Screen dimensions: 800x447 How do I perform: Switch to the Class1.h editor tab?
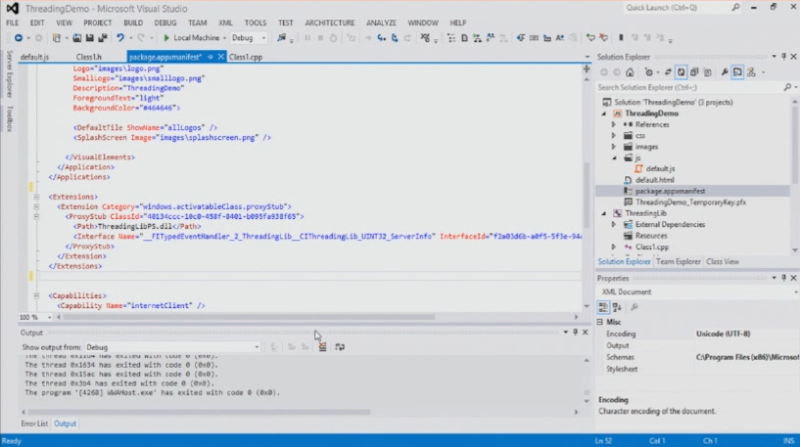(89, 57)
